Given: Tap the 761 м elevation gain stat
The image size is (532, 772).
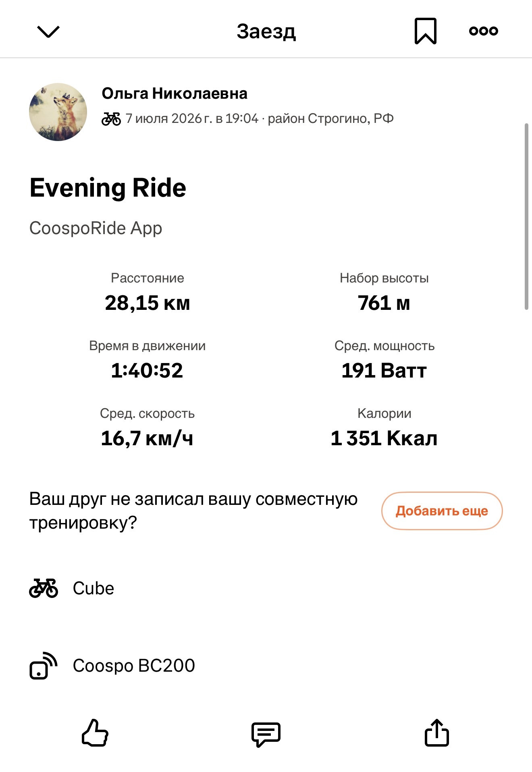Looking at the screenshot, I should coord(384,303).
